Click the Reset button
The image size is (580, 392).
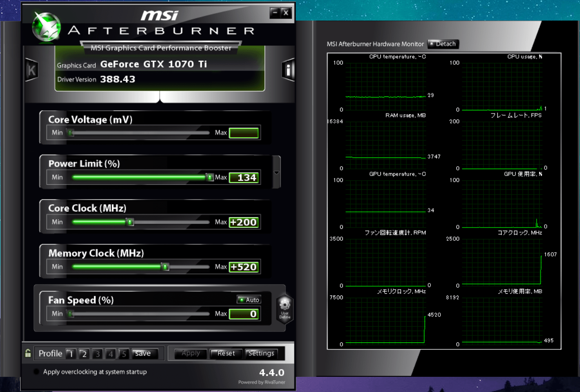226,354
